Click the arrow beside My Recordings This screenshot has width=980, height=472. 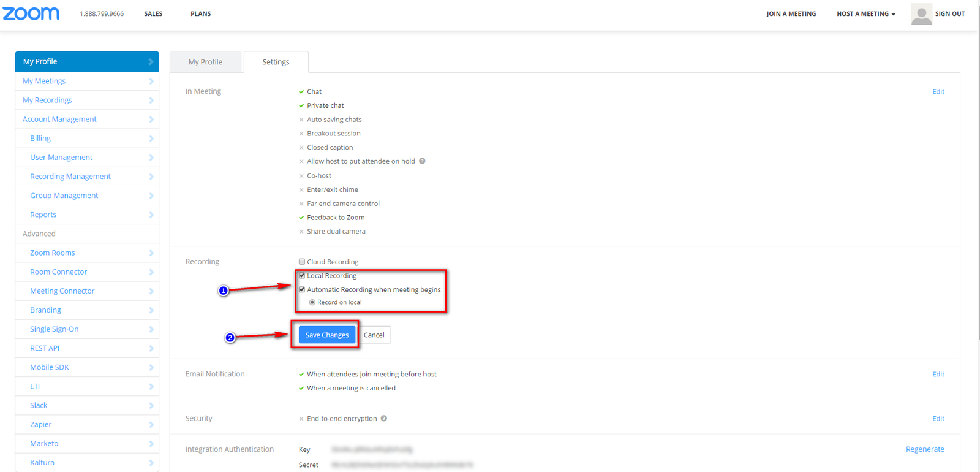click(x=151, y=101)
